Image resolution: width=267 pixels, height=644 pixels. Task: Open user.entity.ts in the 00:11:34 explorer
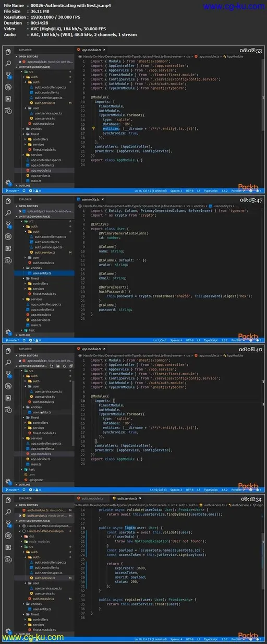(42, 609)
